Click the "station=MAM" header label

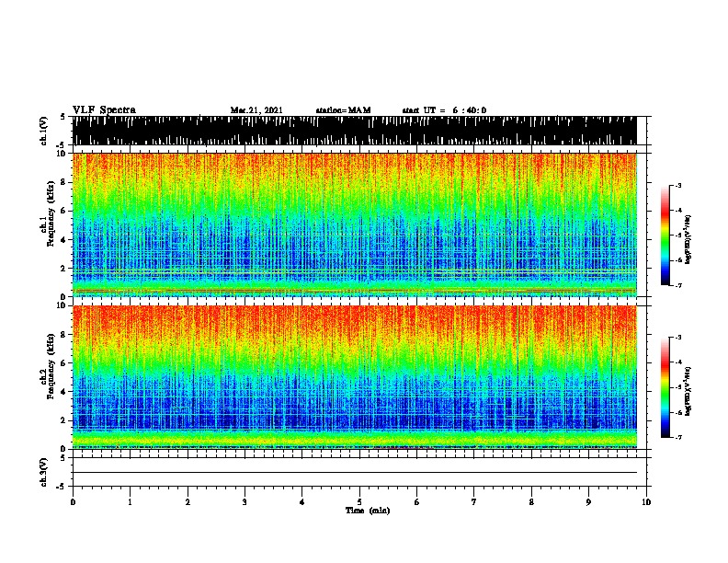[x=343, y=110]
